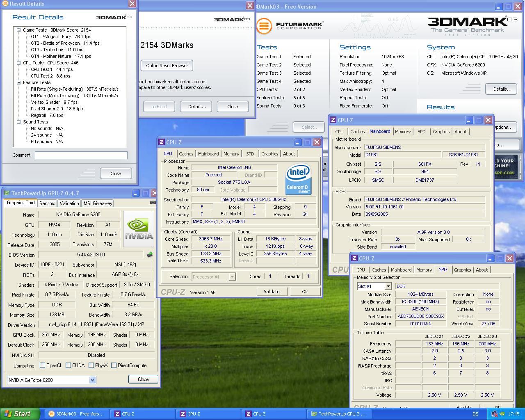525x420 pixels.
Task: Click the Intel Celeron D logo in CPU-Z
Action: (x=298, y=180)
